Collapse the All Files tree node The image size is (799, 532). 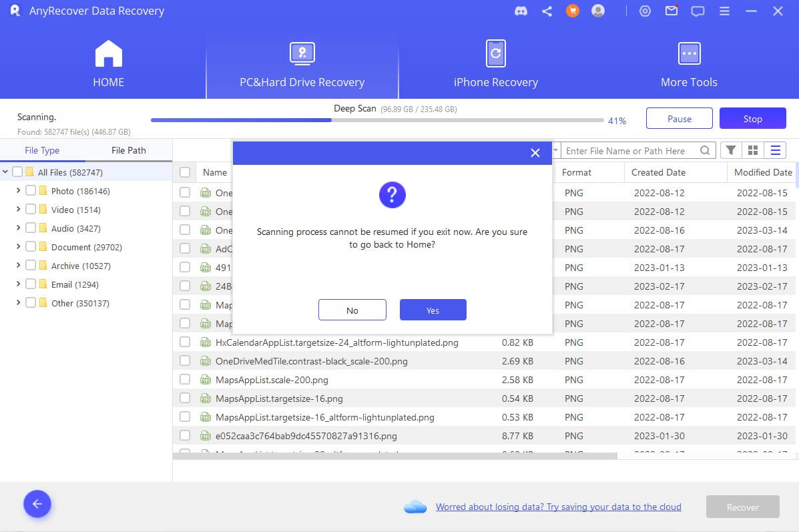tap(6, 172)
